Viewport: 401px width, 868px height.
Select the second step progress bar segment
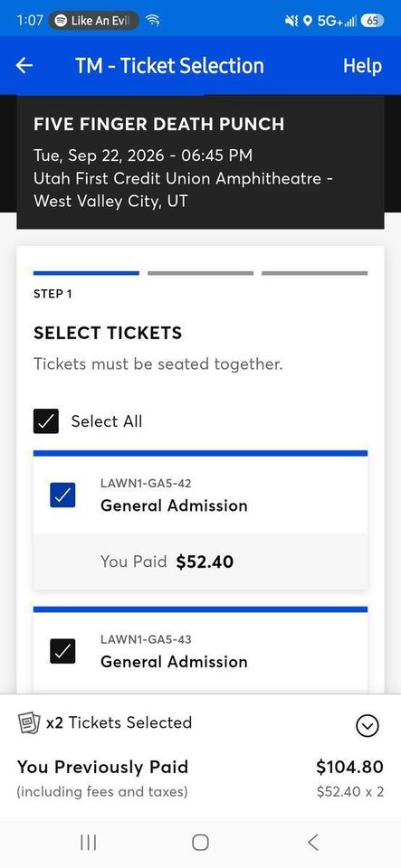(201, 273)
